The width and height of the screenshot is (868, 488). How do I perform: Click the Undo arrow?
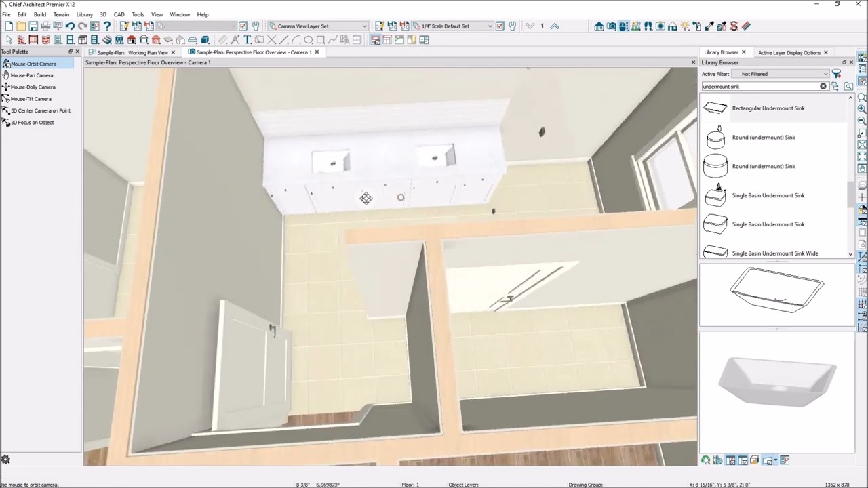(70, 26)
